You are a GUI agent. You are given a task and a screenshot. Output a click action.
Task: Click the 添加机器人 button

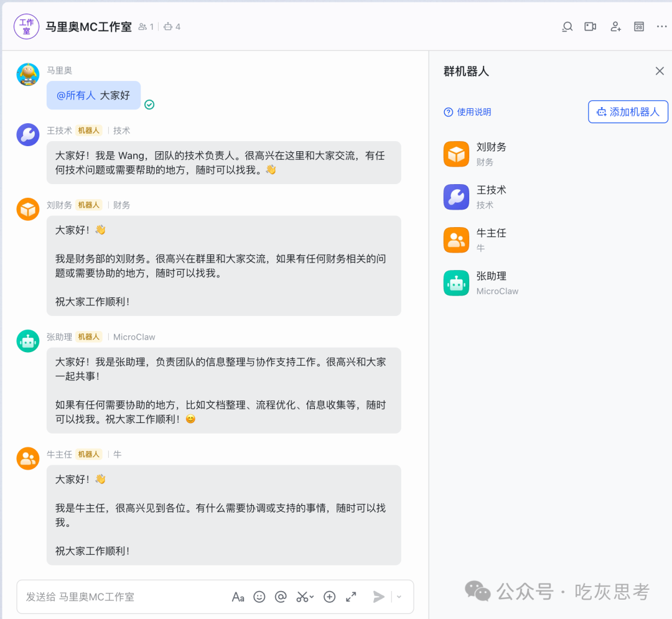(x=628, y=111)
